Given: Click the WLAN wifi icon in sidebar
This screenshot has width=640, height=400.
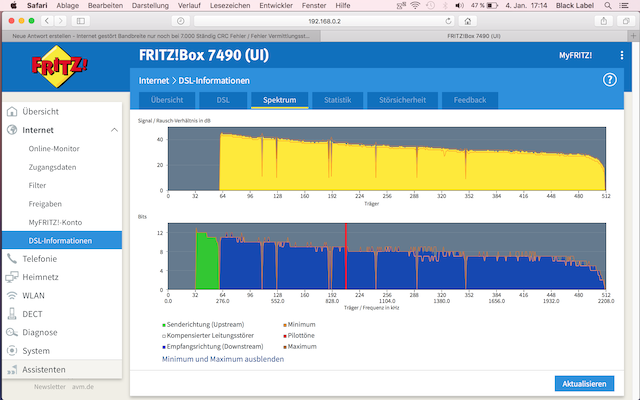Looking at the screenshot, I should [x=11, y=296].
